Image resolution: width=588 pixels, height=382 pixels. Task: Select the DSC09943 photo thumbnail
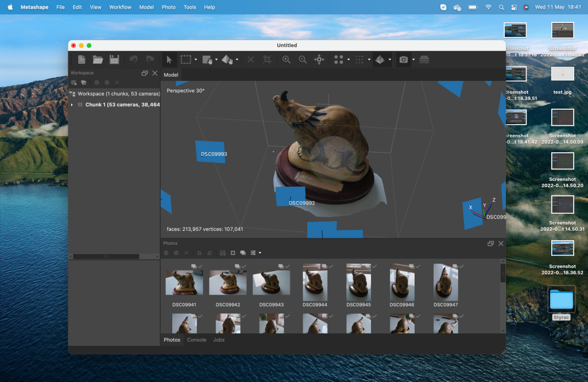pos(272,281)
